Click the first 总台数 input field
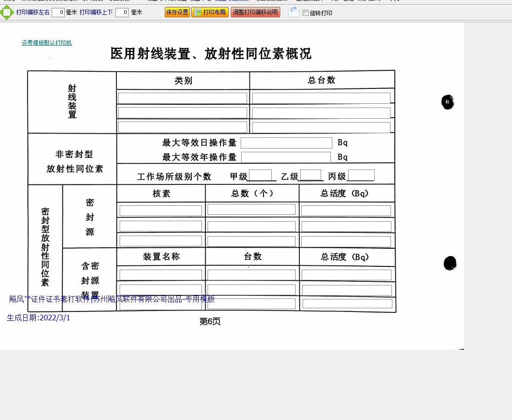This screenshot has height=420, width=512. click(x=321, y=98)
